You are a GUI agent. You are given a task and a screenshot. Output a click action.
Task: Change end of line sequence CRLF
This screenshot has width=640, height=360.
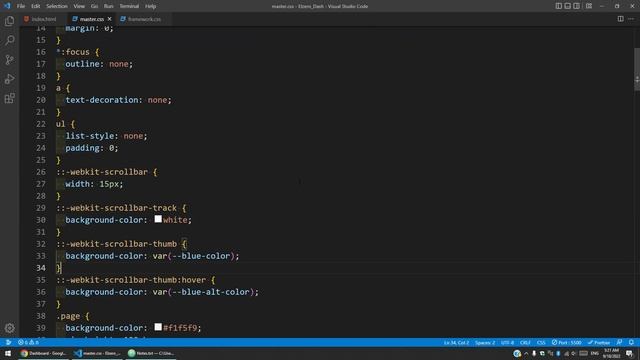(x=525, y=342)
